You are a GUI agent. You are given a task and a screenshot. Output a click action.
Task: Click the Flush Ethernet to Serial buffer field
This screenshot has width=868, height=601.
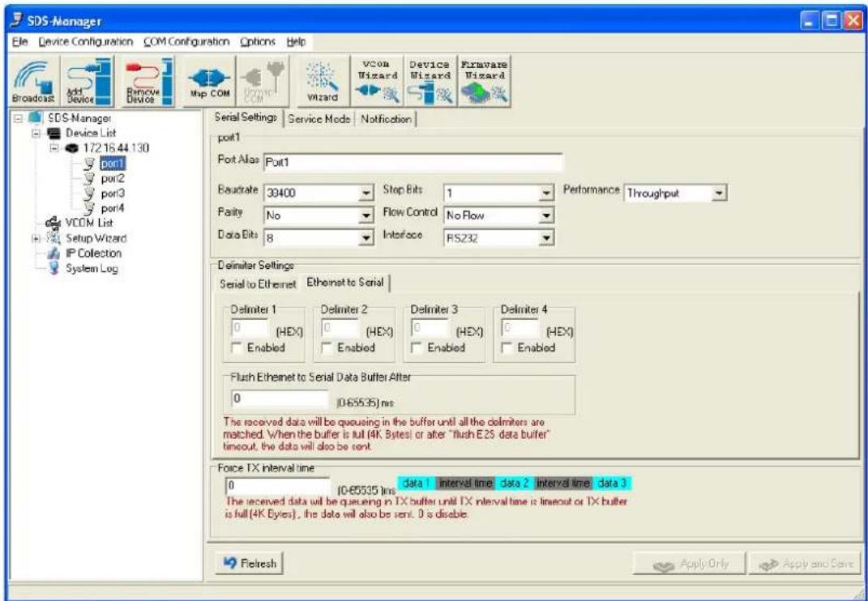click(x=280, y=399)
